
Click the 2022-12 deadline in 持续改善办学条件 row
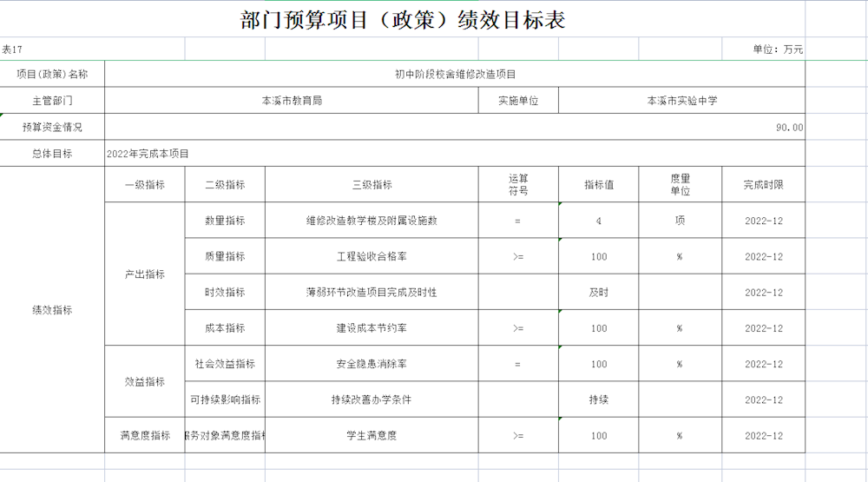[763, 399]
